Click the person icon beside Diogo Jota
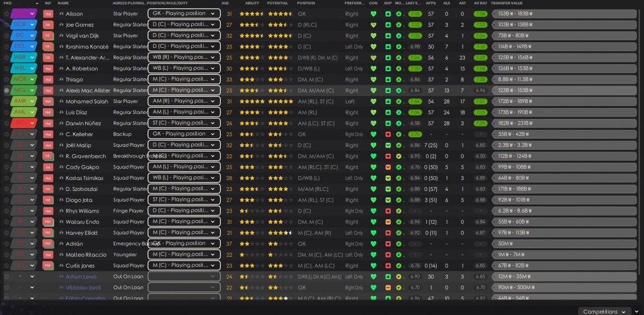 pos(61,200)
